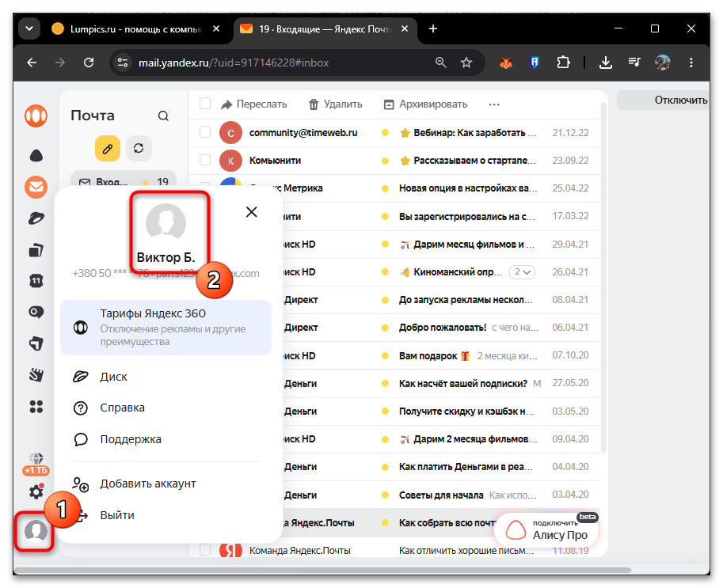Open the media control icon in browser toolbar
Viewport: 723px width, 588px height.
634,63
